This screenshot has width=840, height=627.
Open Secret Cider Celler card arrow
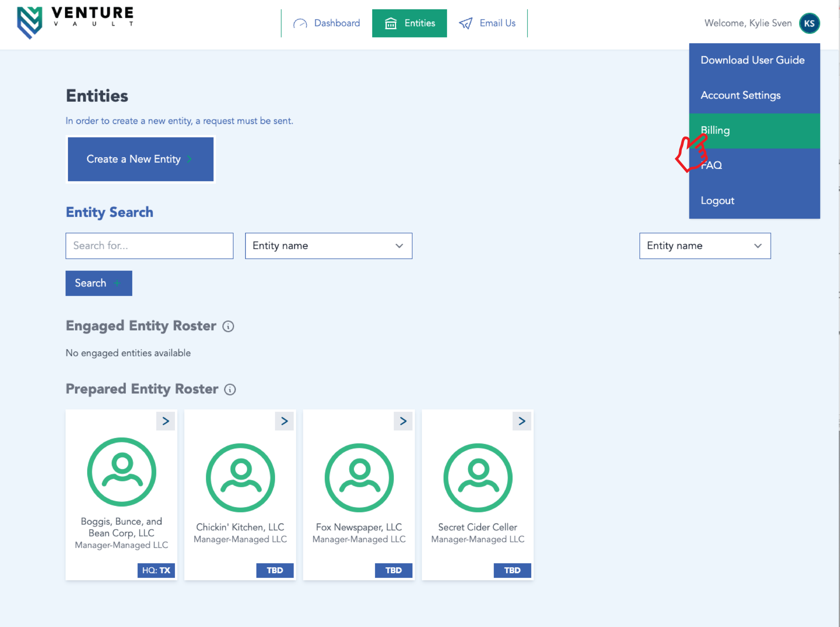coord(522,421)
